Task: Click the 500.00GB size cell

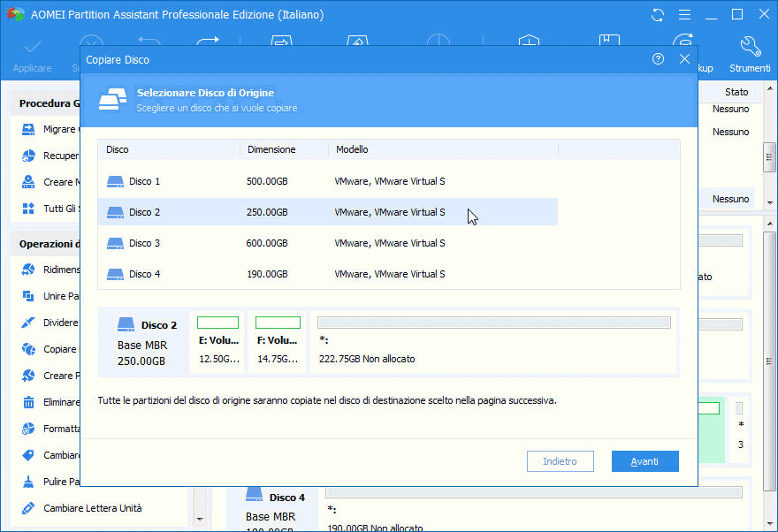Action: (x=267, y=181)
